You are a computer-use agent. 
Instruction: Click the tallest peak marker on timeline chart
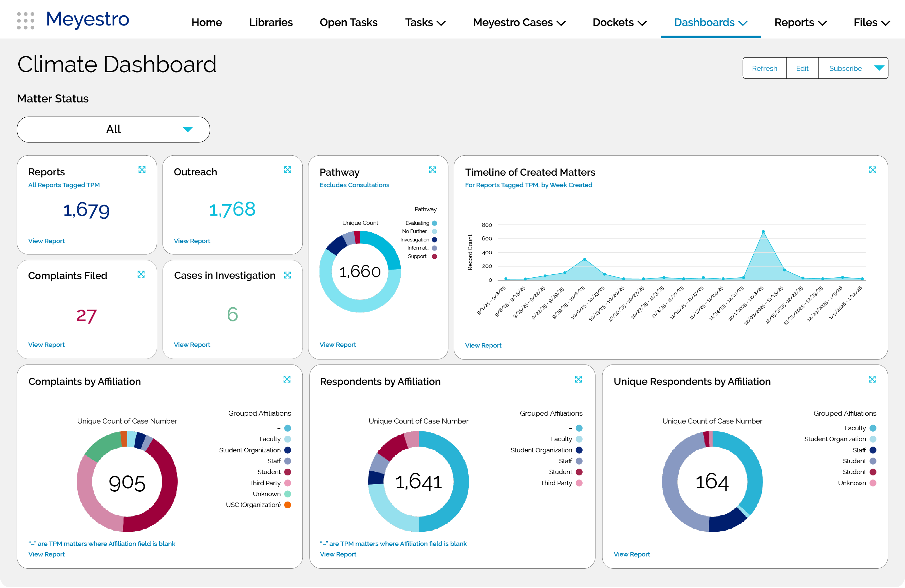coord(763,232)
